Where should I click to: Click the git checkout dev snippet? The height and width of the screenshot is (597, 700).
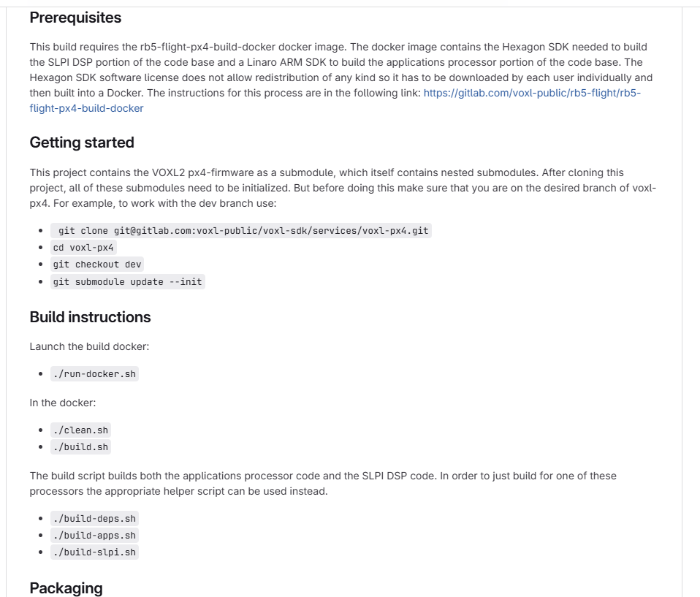click(97, 264)
